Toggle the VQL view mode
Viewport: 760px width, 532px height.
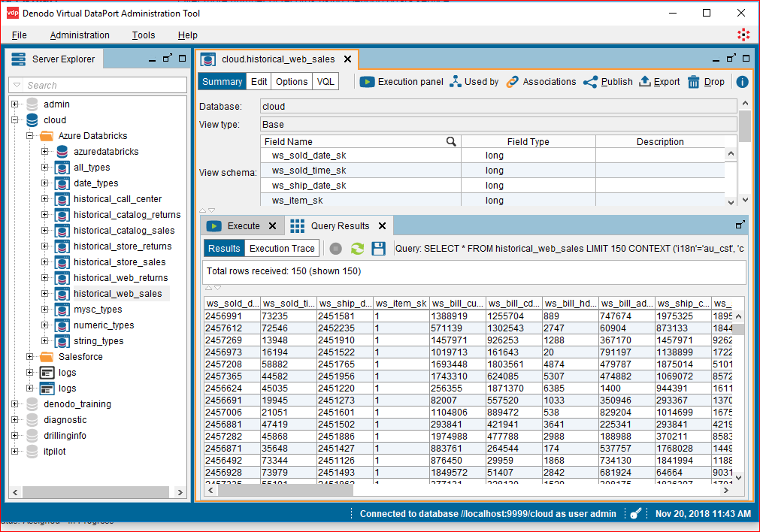(325, 82)
